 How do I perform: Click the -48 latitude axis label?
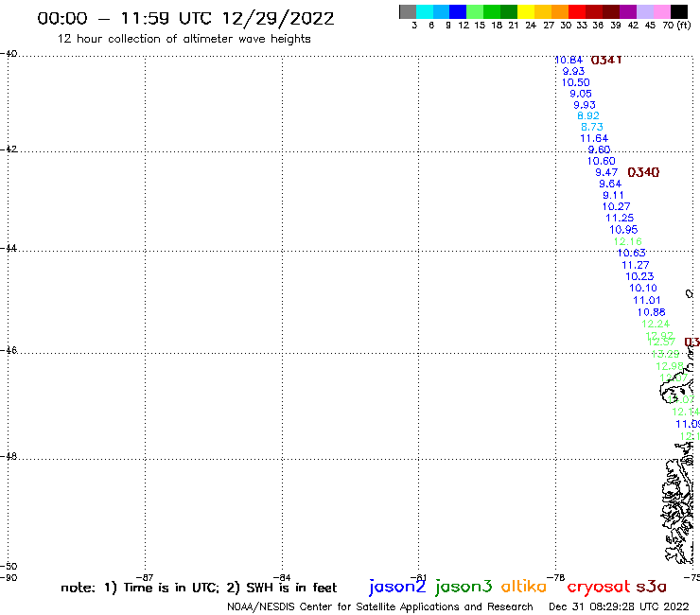click(x=9, y=456)
